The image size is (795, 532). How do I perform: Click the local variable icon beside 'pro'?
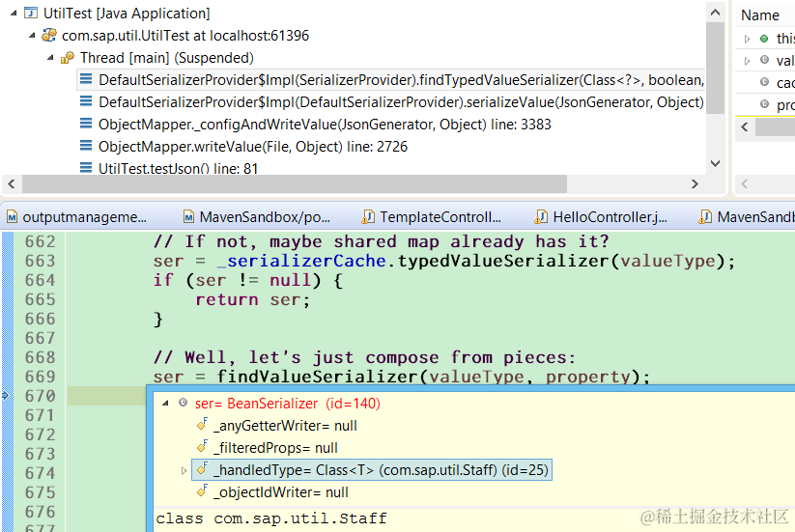pyautogui.click(x=764, y=104)
